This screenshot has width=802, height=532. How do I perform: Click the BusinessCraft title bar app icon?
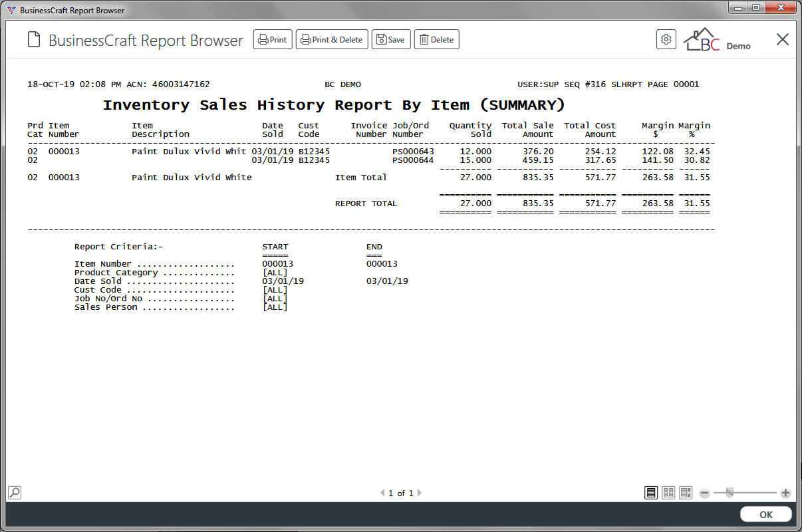11,11
